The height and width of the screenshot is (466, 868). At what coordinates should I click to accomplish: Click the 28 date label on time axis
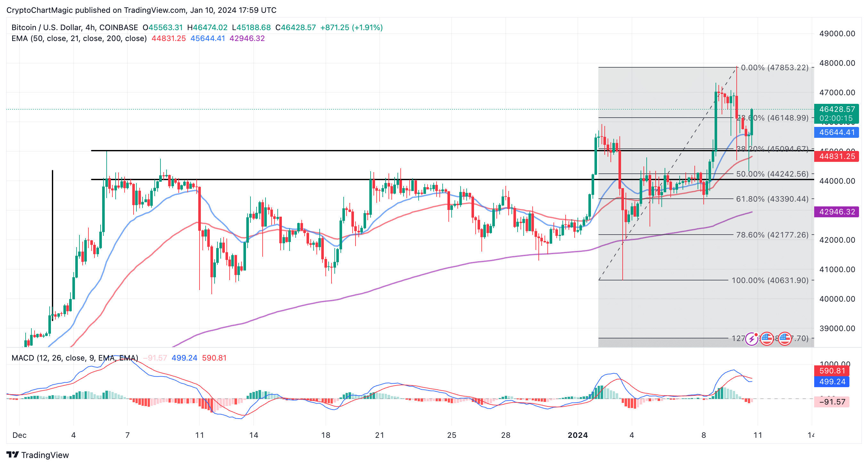(505, 435)
